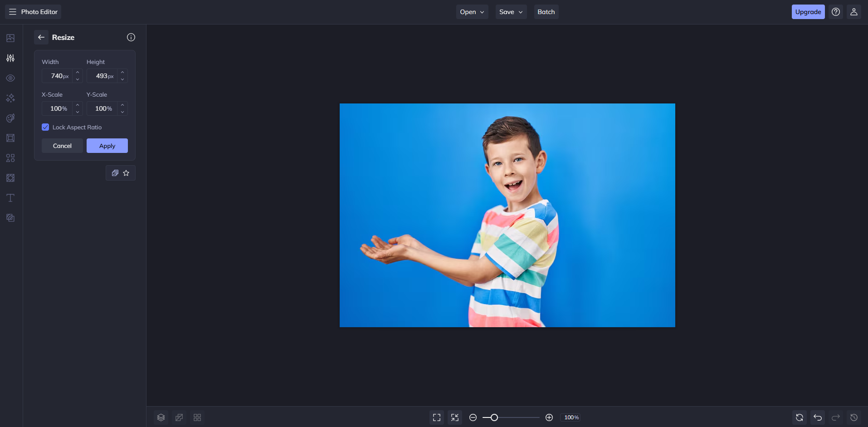Open the Shapes and elements panel
This screenshot has height=427, width=868.
pos(10,158)
